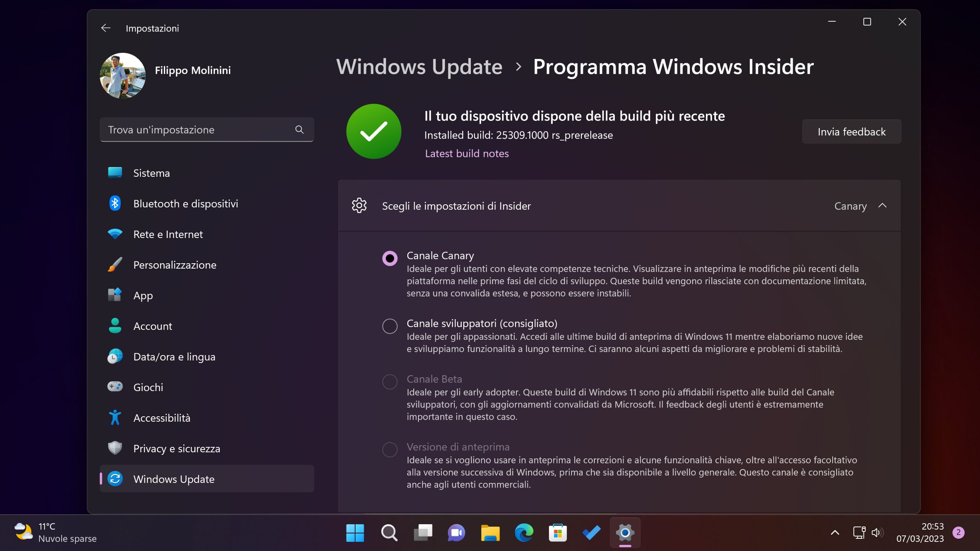Open notification badge showing 2
Screen dimensions: 980x551
958,532
